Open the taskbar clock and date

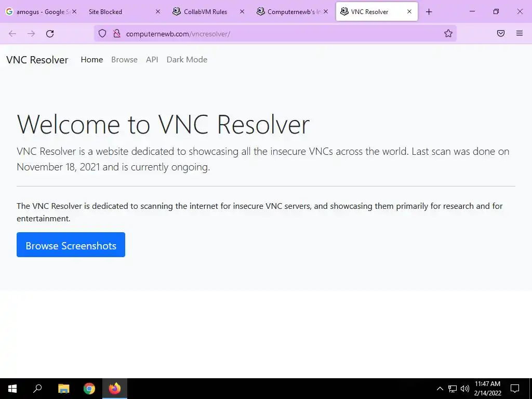(487, 389)
